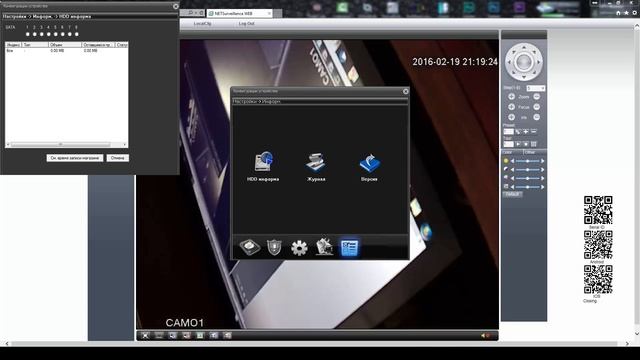Click the center of the PTZ control wheel
The image size is (640, 360).
pos(524,62)
